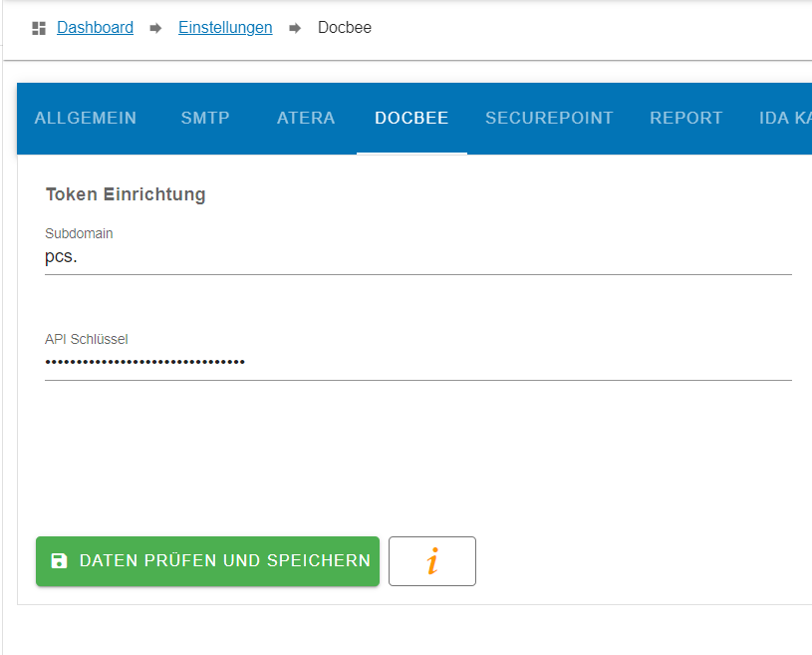This screenshot has height=655, width=812.
Task: Click the Docbee breadcrumb text
Action: click(x=345, y=28)
